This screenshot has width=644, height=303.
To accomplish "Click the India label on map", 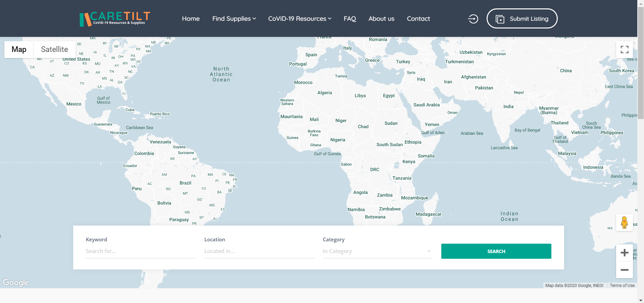I will pos(508,107).
